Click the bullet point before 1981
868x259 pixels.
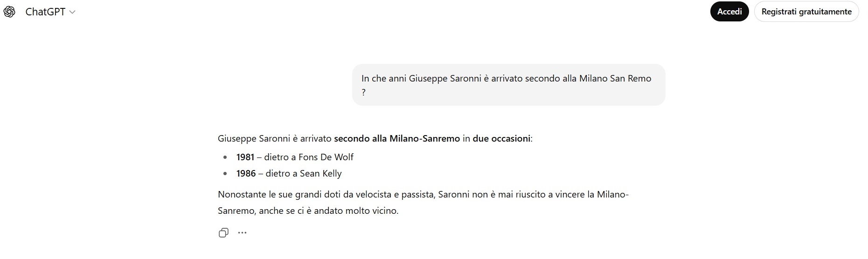pyautogui.click(x=225, y=157)
